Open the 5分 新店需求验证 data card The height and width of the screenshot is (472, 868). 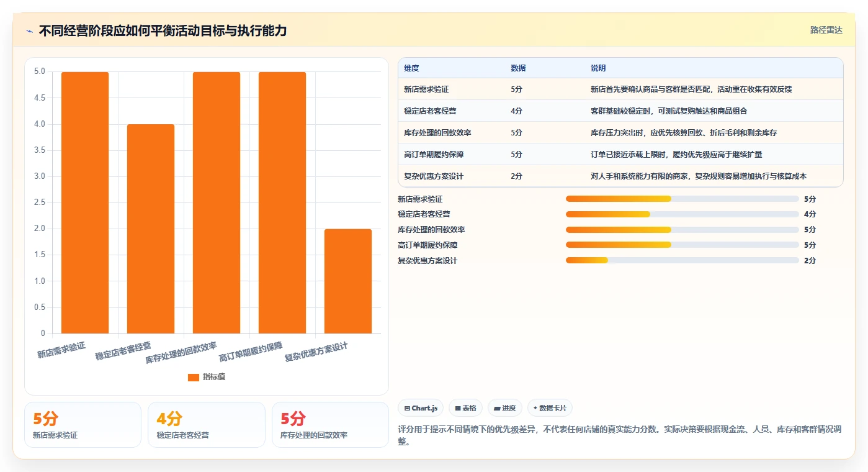click(83, 425)
